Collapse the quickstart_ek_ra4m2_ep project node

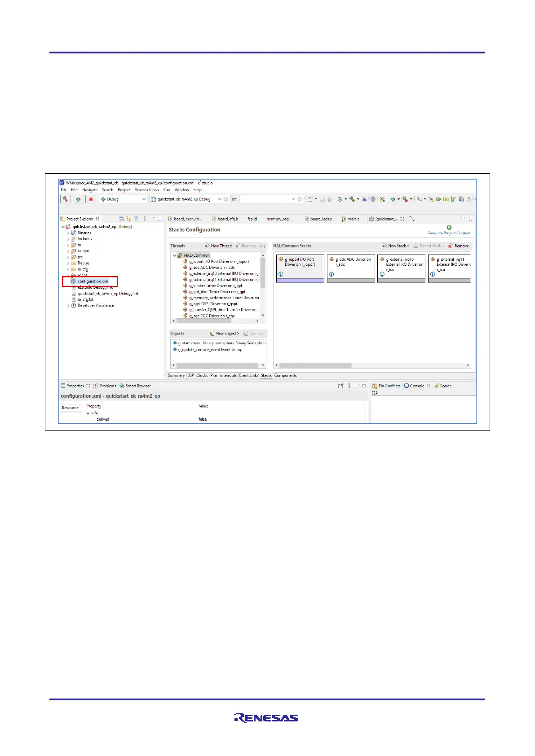click(63, 227)
